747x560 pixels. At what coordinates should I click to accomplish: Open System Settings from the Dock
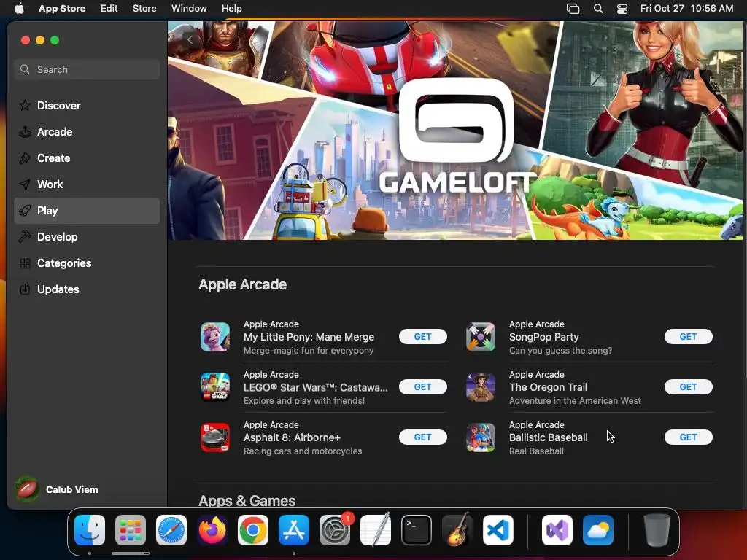pos(335,530)
